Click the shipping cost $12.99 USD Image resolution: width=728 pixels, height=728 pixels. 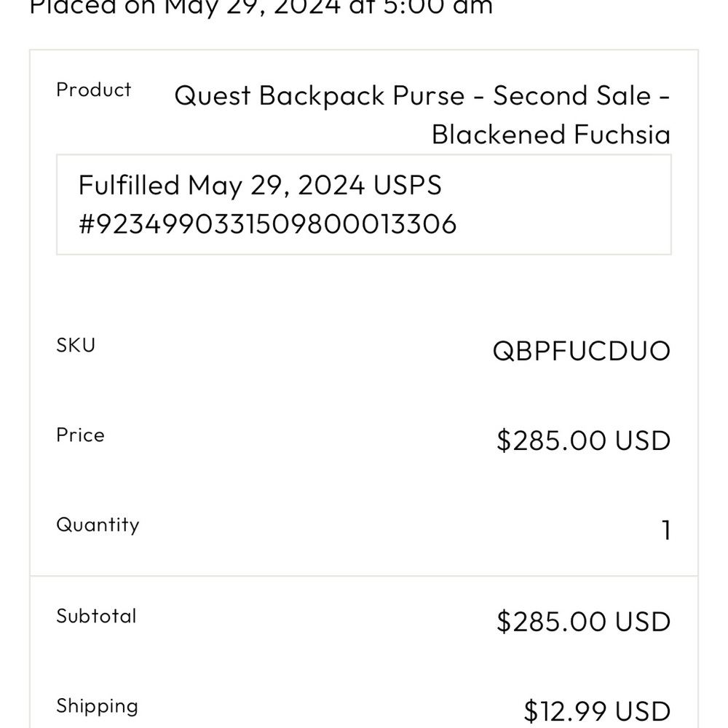pos(597,711)
